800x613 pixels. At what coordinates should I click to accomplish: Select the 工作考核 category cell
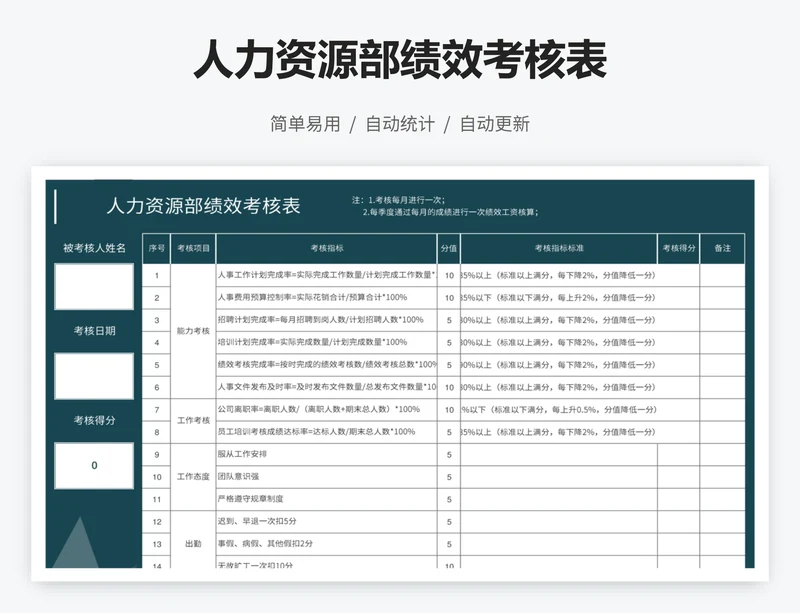(x=193, y=421)
